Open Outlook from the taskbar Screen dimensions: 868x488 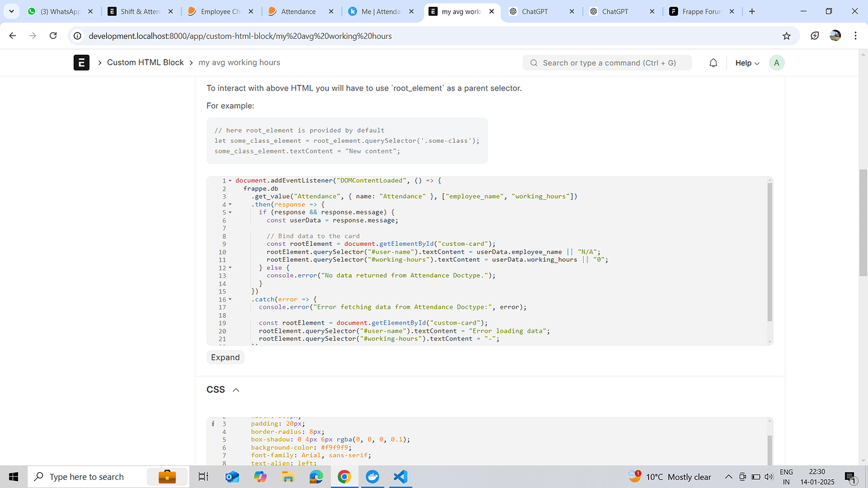(x=231, y=477)
